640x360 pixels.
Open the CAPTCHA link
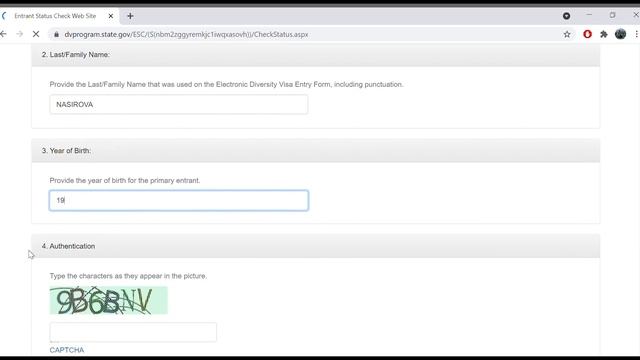pyautogui.click(x=67, y=350)
